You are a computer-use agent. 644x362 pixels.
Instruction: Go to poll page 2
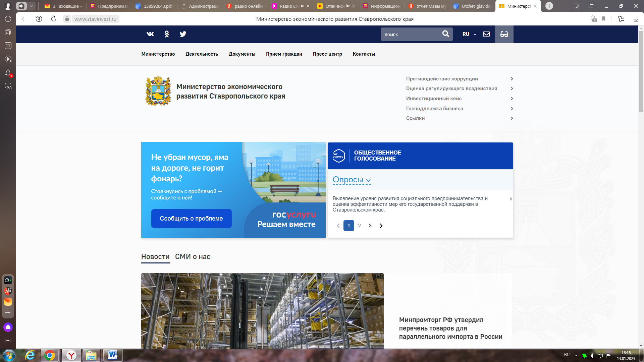pos(360,226)
